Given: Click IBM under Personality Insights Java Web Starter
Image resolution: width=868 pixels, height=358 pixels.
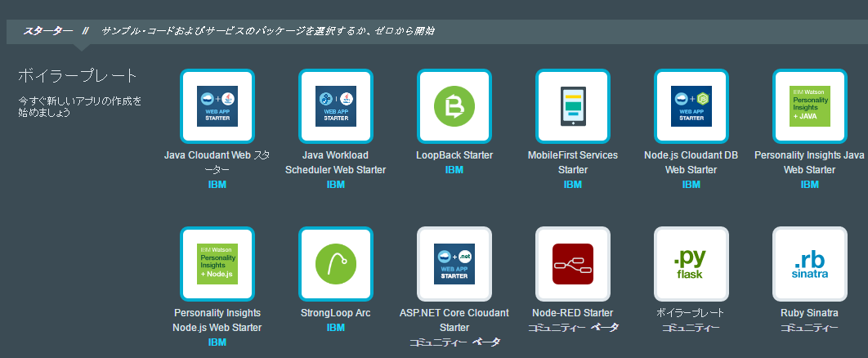Looking at the screenshot, I should 809,185.
